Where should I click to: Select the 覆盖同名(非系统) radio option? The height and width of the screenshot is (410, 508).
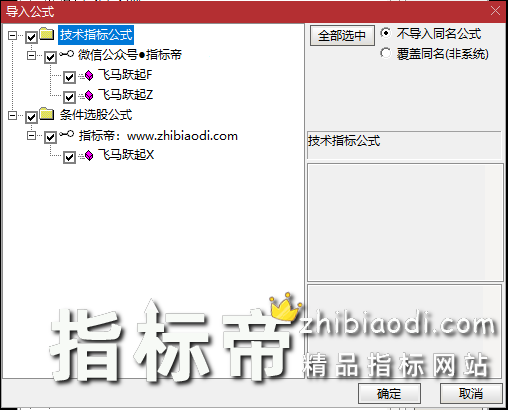(385, 53)
